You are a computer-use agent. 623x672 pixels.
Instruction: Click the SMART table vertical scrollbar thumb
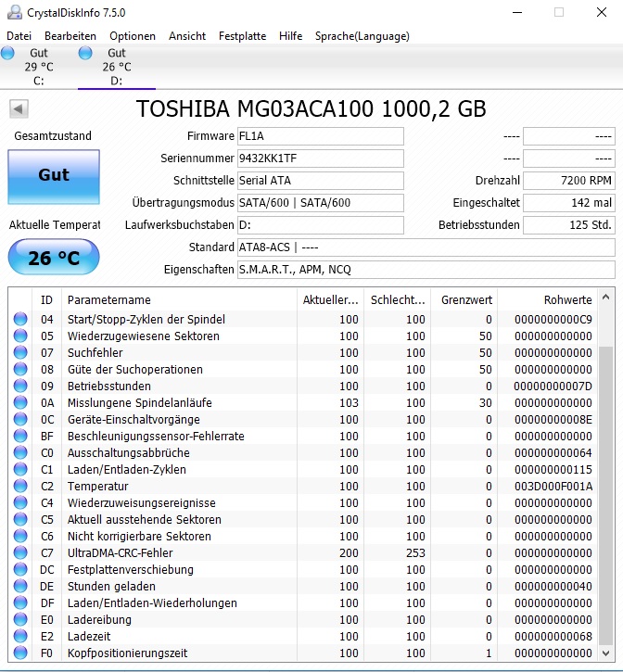point(606,495)
